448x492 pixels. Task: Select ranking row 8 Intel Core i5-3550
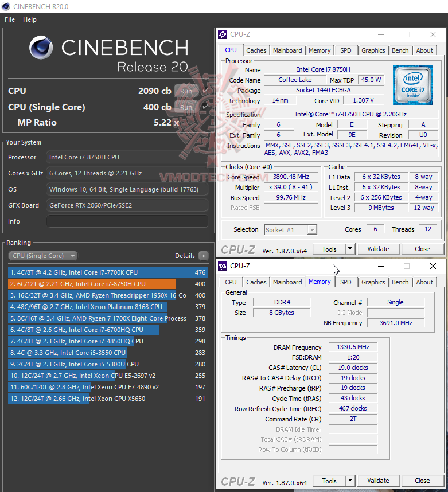click(x=108, y=353)
